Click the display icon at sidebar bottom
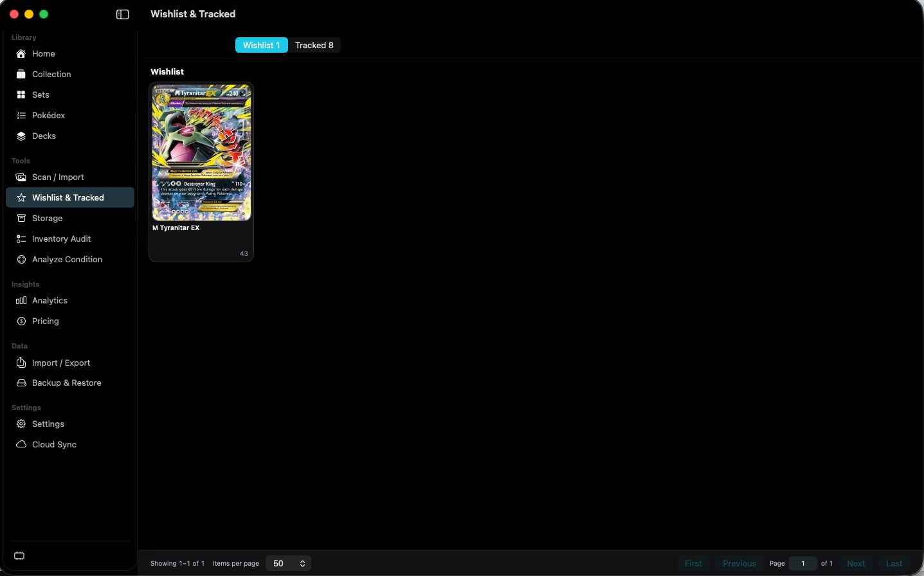 [x=19, y=556]
